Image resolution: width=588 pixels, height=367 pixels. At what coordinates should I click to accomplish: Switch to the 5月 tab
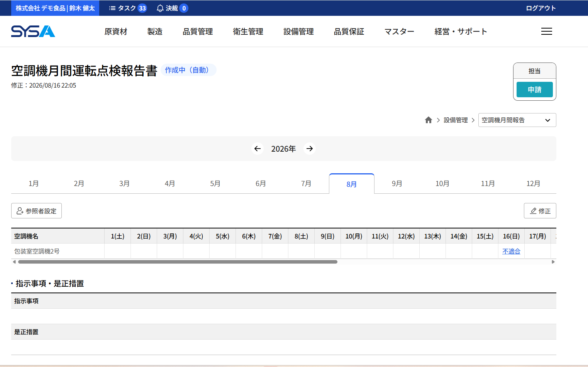tap(215, 184)
